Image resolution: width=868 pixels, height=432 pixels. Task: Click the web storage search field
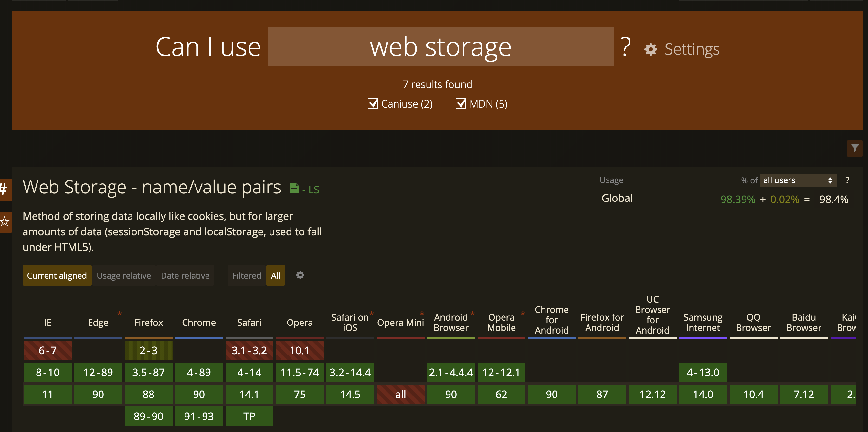tap(440, 46)
